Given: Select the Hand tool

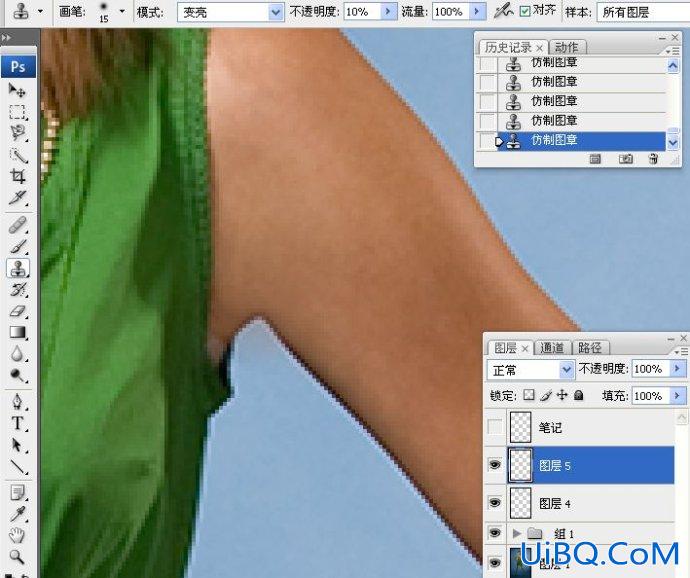Looking at the screenshot, I should 17,535.
